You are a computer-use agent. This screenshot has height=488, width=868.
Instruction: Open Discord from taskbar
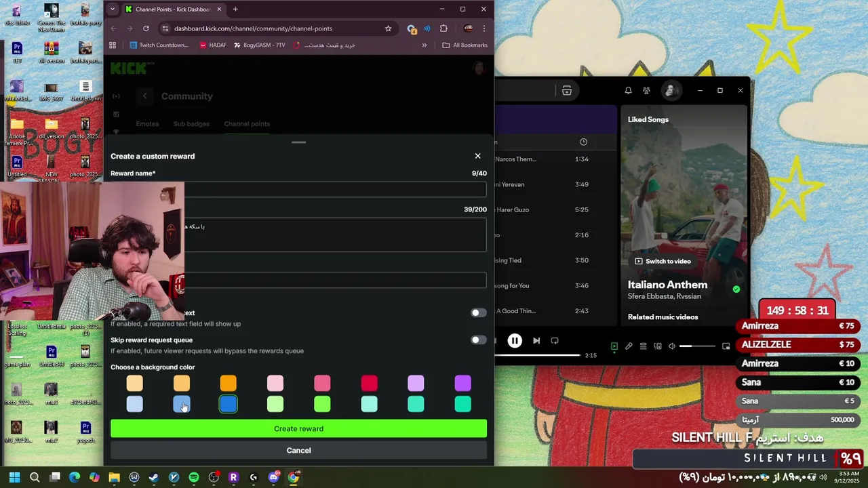tap(273, 477)
